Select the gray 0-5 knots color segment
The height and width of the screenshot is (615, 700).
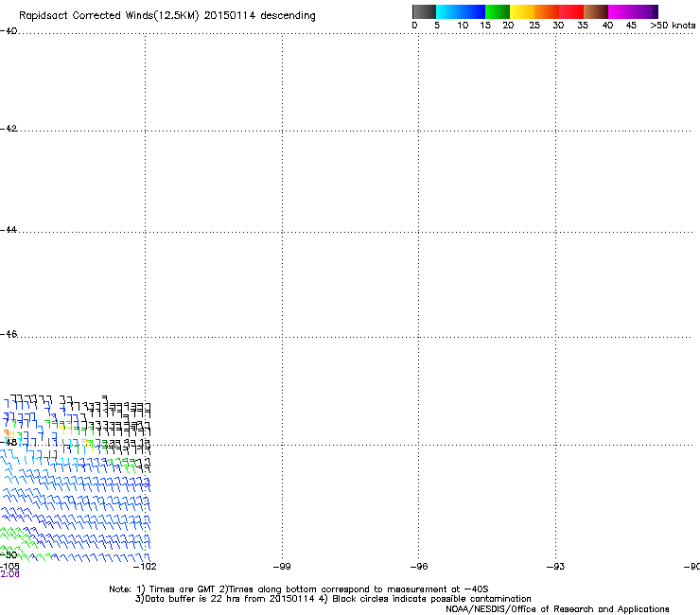pos(424,11)
